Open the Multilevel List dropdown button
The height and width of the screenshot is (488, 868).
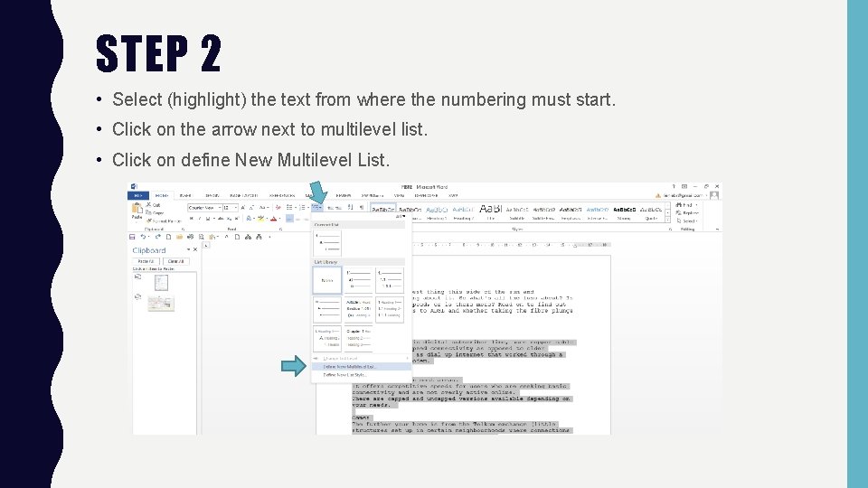[x=317, y=208]
